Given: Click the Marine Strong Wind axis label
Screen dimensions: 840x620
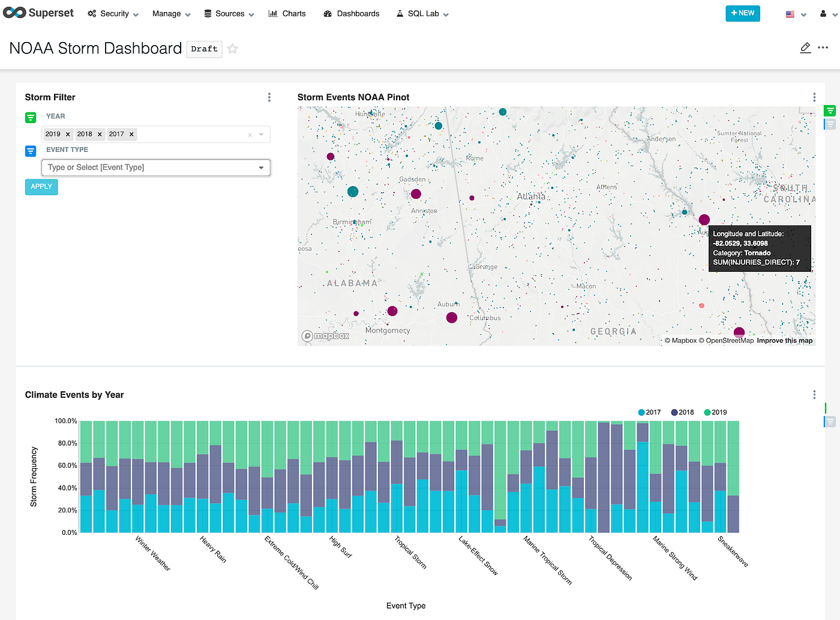Looking at the screenshot, I should (x=675, y=558).
